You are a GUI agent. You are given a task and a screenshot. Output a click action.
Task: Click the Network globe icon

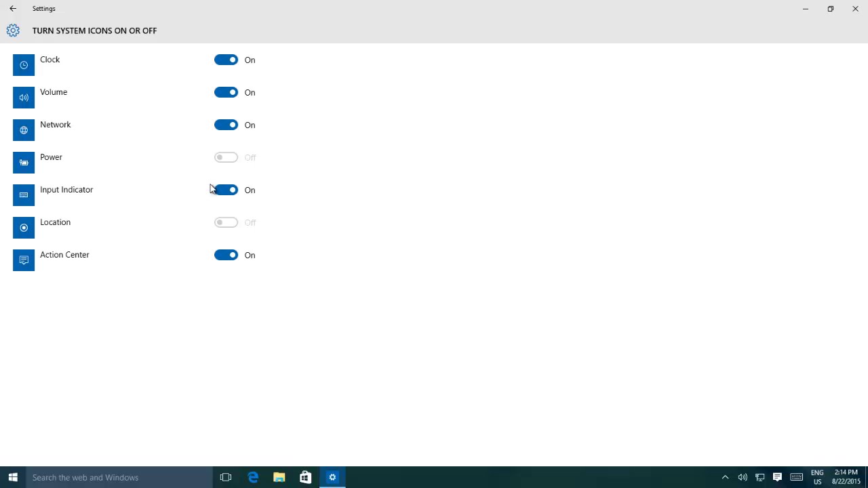coord(24,129)
